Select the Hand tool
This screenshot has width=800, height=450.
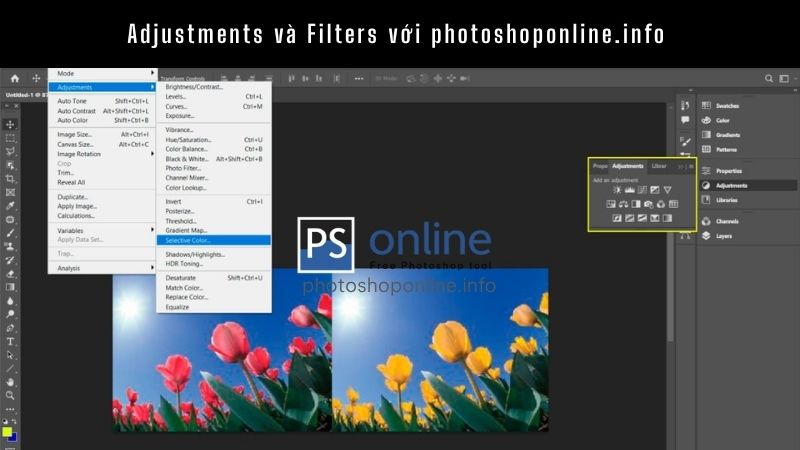tap(10, 382)
